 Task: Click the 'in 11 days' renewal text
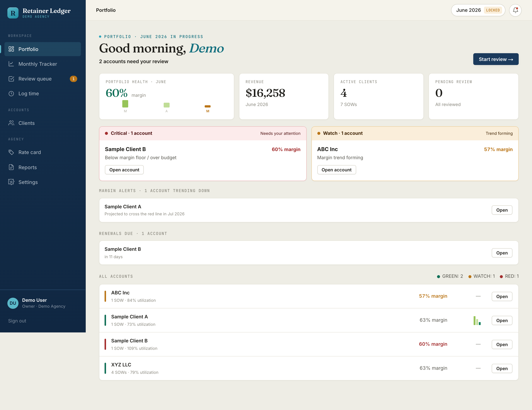click(x=114, y=257)
